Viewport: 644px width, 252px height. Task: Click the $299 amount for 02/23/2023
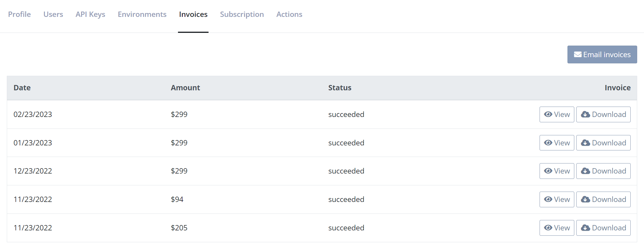click(x=179, y=114)
